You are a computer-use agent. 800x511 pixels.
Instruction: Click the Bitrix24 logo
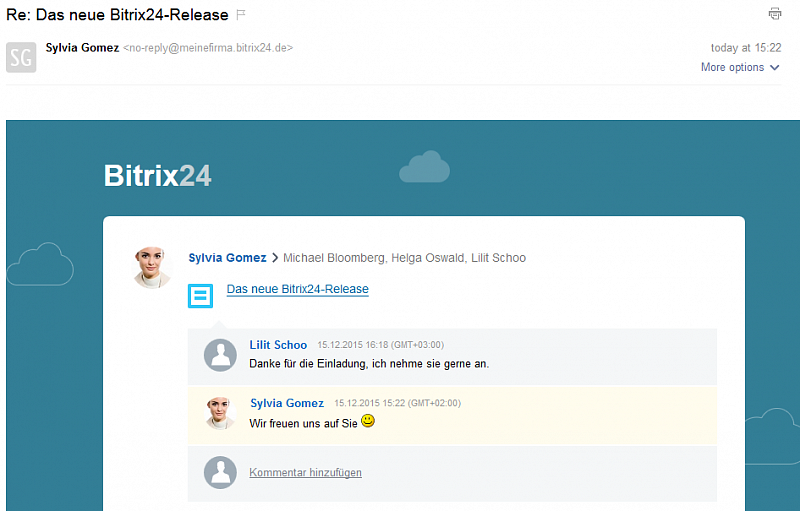point(157,176)
